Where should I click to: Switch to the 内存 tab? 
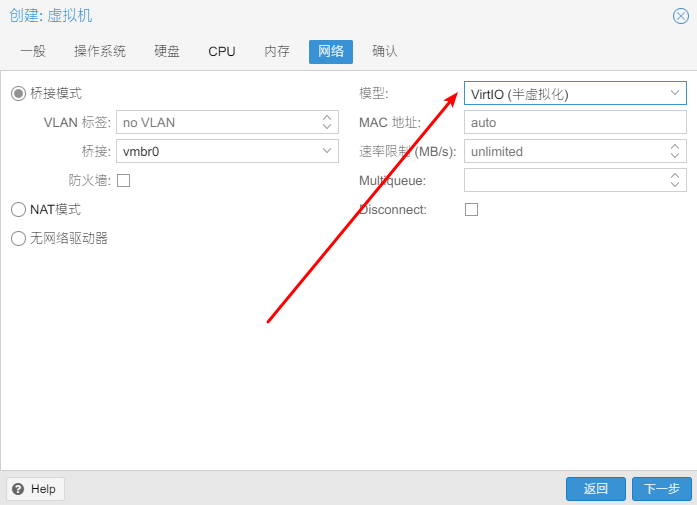[x=276, y=51]
